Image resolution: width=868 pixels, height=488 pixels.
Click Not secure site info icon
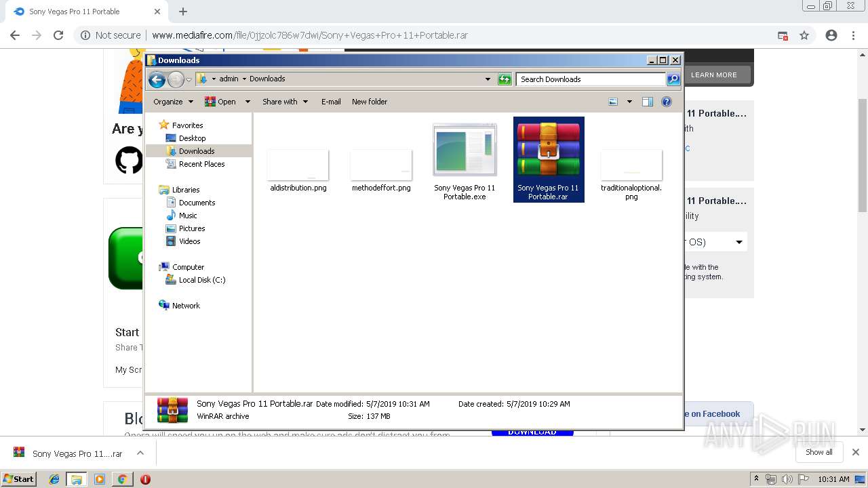coord(111,35)
